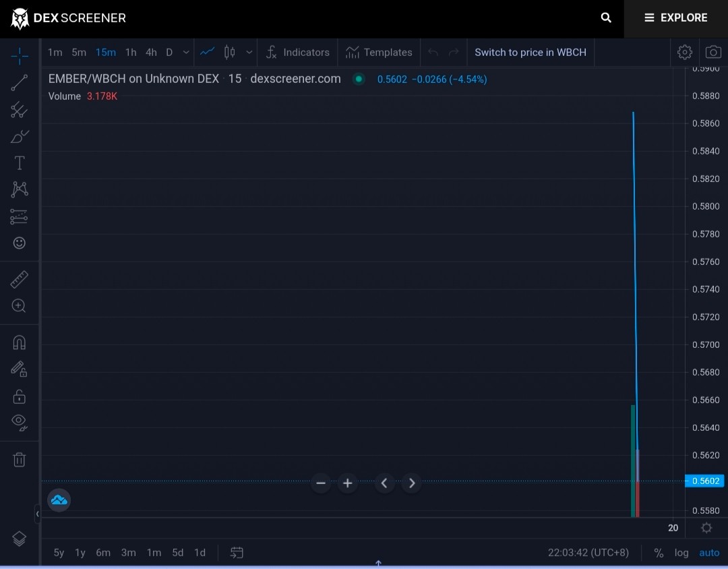This screenshot has height=569, width=728.
Task: Undo the last chart action
Action: point(433,53)
